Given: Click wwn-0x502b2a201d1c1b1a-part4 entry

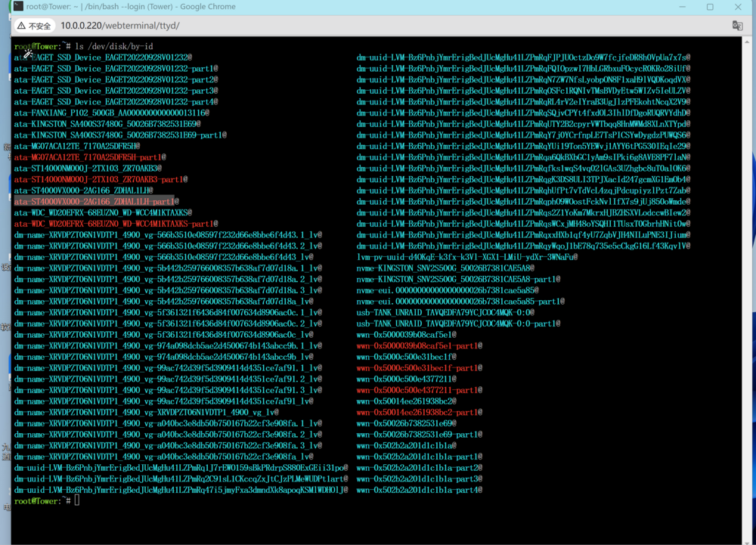Looking at the screenshot, I should (x=420, y=490).
